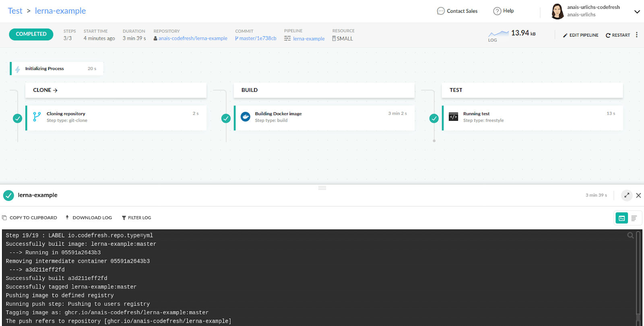Click the search icon in log output
Viewport: 644px width, 326px height.
pyautogui.click(x=630, y=235)
